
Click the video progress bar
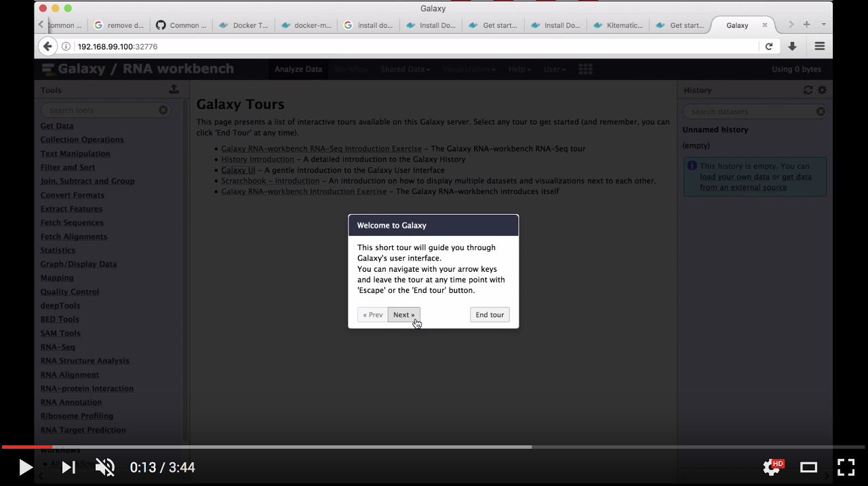pyautogui.click(x=434, y=447)
